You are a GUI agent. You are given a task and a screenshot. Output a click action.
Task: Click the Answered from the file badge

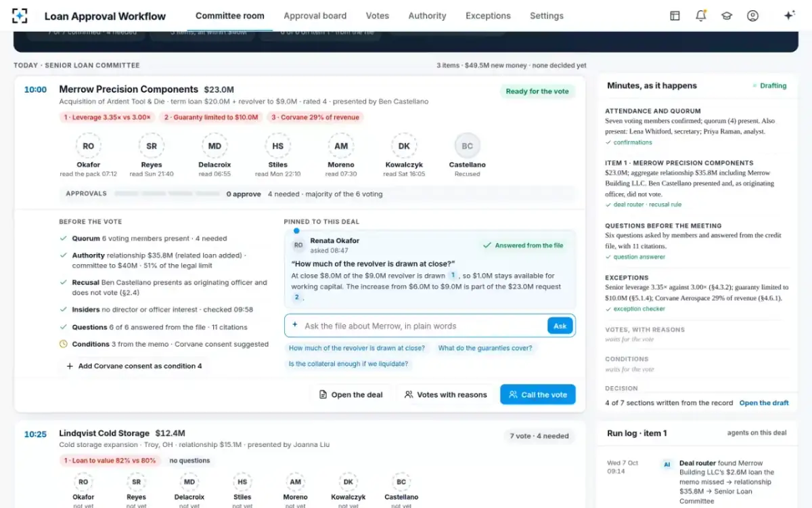[523, 245]
